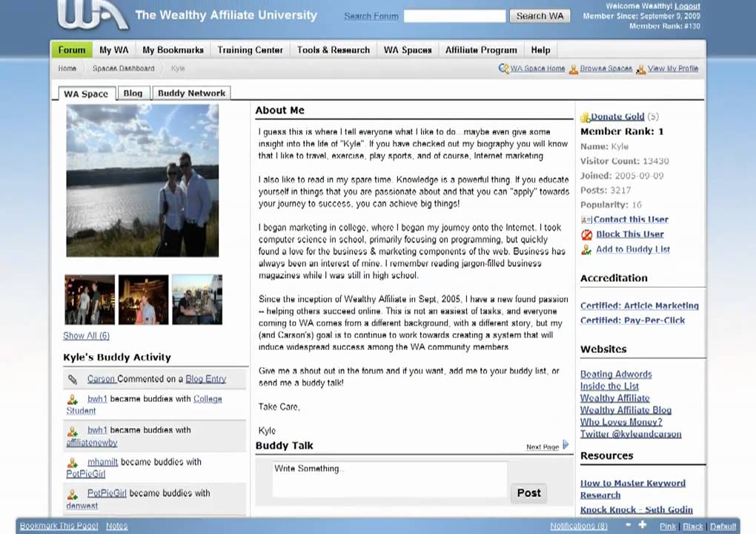
Task: Switch to the Default theme
Action: [723, 527]
